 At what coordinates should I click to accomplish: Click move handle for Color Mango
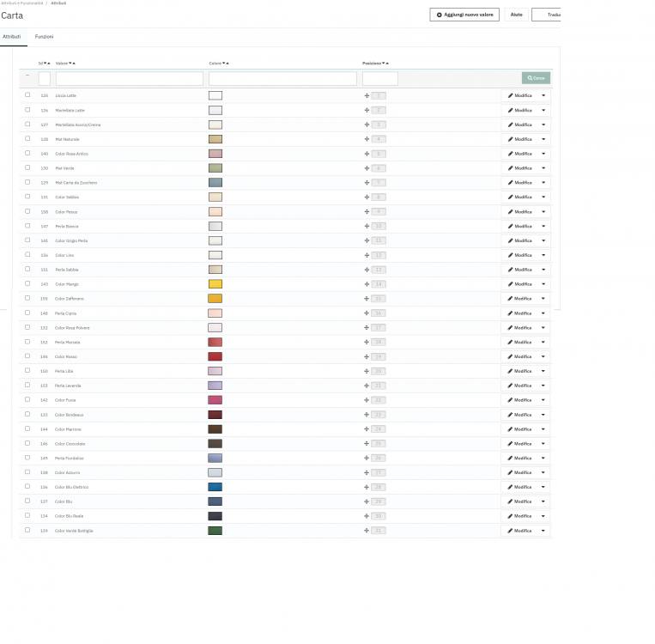click(367, 284)
